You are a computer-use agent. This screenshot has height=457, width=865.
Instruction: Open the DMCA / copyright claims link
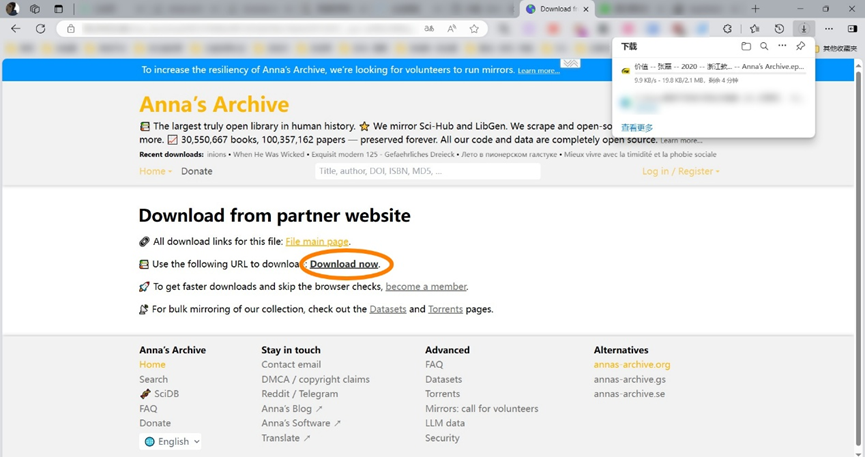point(316,379)
